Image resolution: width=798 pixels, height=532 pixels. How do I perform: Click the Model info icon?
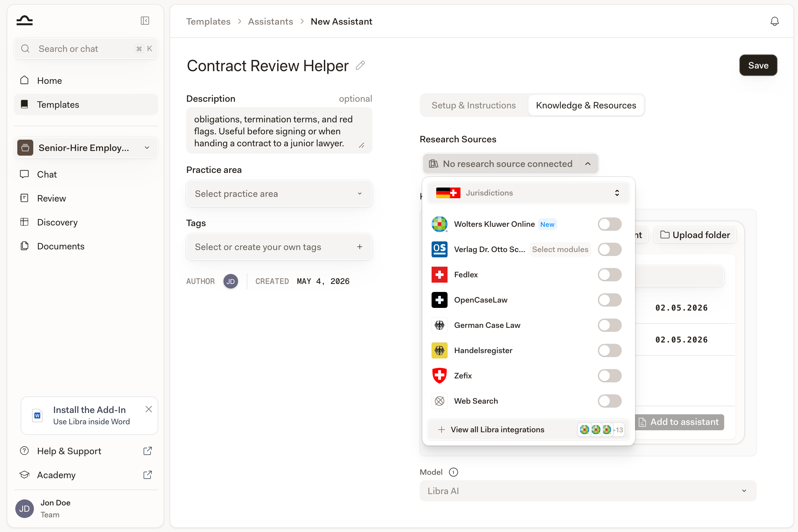tap(453, 472)
